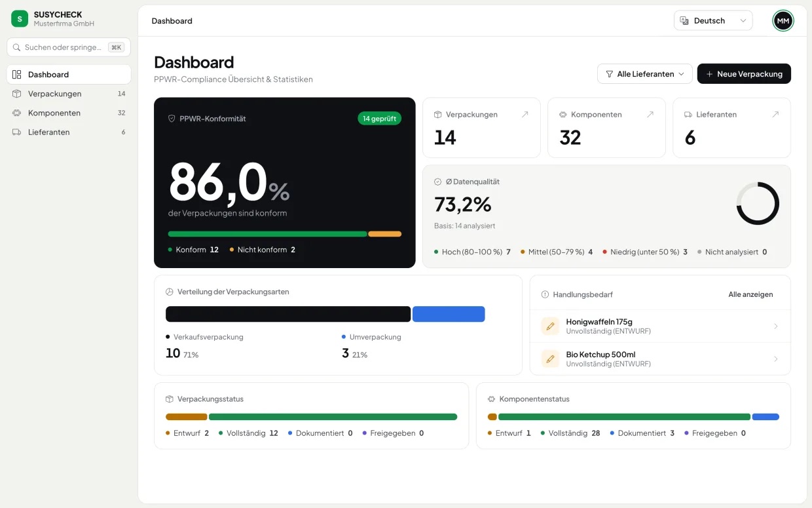Open Komponenten in the sidebar menu
Viewport: 812px width, 508px height.
[69, 113]
